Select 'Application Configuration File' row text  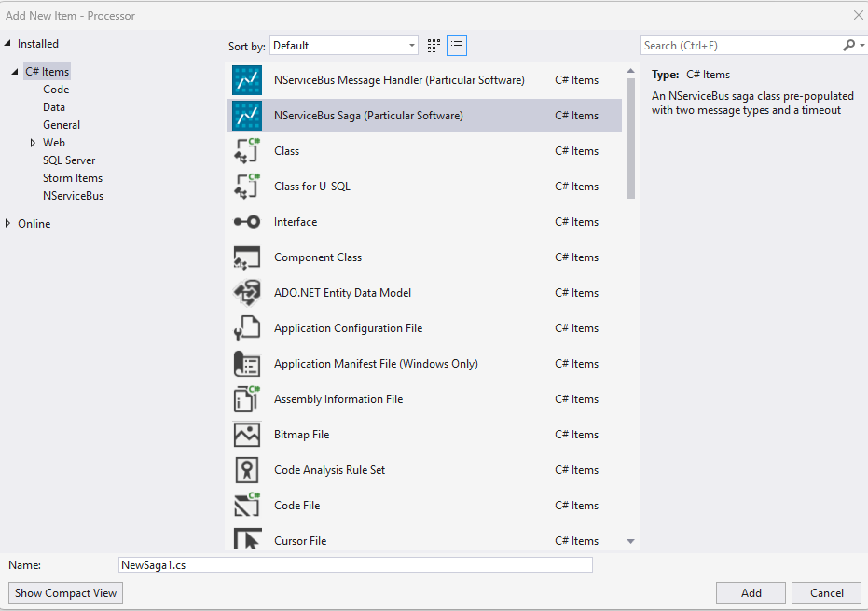click(348, 328)
